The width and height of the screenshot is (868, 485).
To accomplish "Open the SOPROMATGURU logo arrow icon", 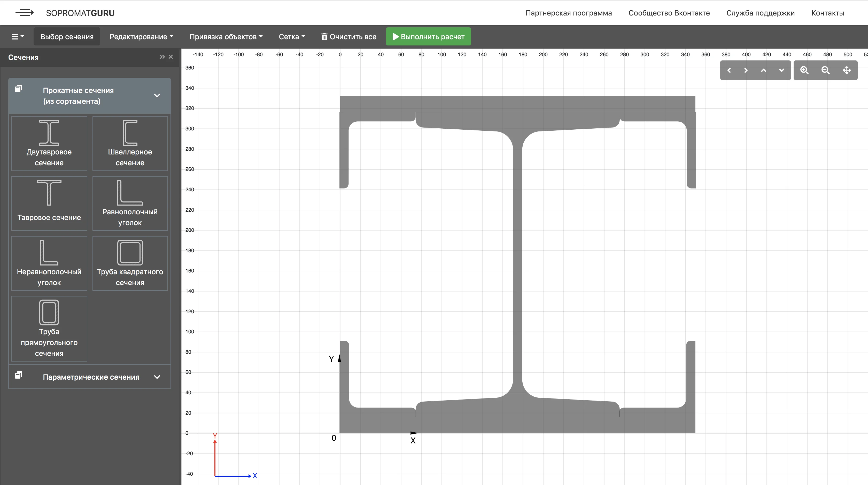I will (25, 13).
